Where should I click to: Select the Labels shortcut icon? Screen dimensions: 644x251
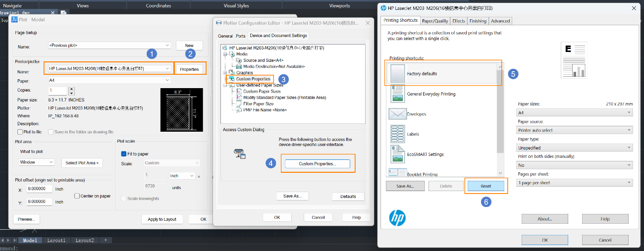coord(398,134)
